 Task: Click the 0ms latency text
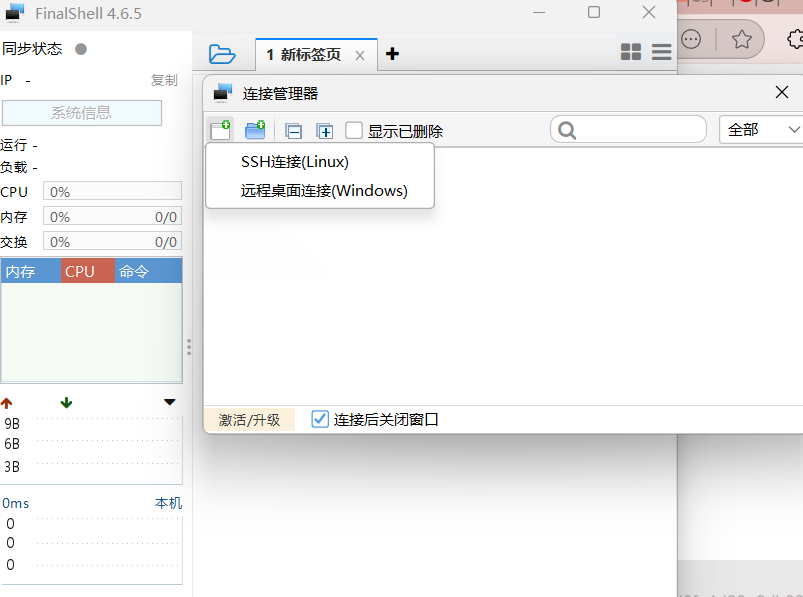click(15, 503)
